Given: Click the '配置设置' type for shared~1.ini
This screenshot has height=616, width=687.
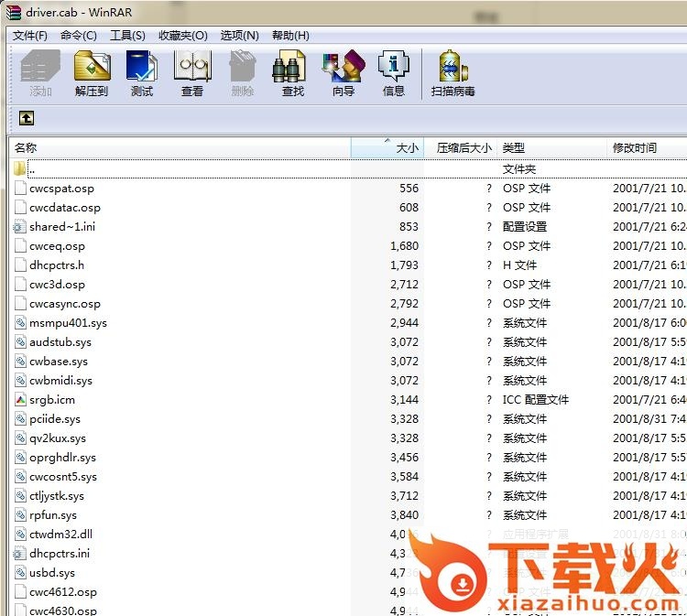Looking at the screenshot, I should [525, 227].
